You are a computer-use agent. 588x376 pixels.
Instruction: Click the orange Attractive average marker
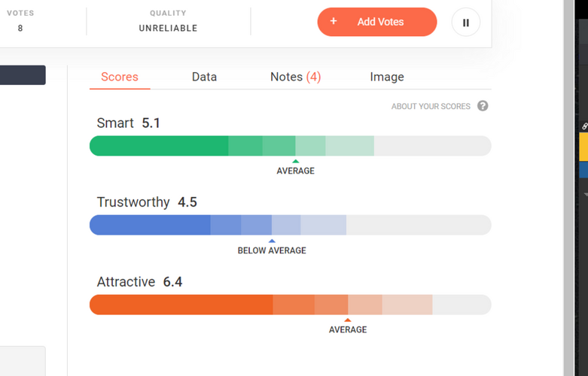point(347,320)
